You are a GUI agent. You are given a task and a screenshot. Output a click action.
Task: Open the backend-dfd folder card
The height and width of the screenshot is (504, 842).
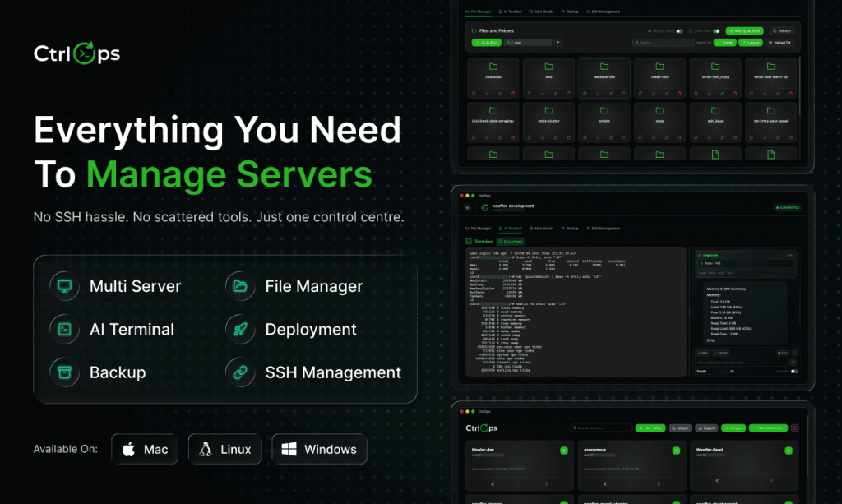(604, 78)
